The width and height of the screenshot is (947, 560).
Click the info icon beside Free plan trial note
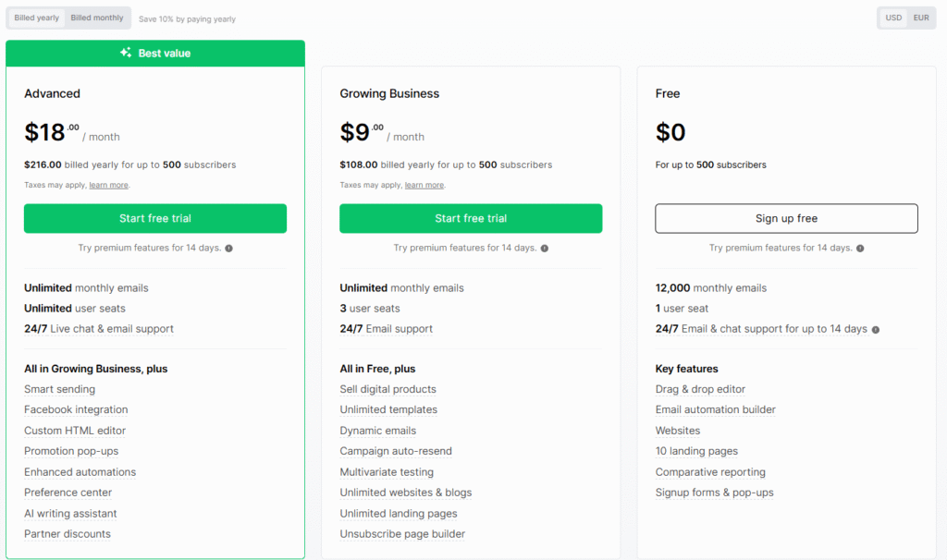(860, 248)
